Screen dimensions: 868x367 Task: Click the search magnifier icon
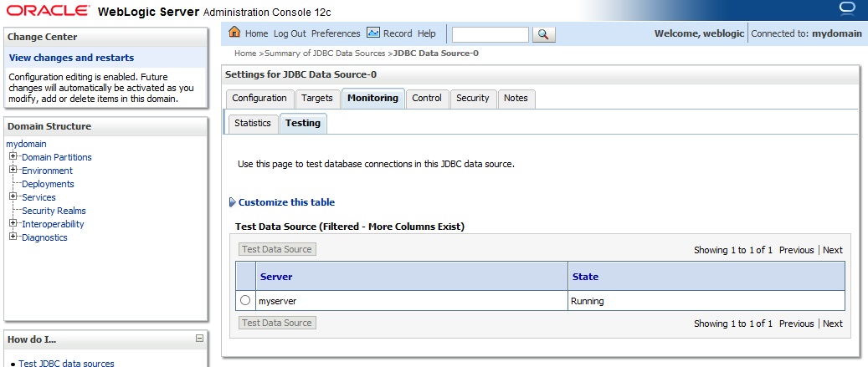point(543,34)
